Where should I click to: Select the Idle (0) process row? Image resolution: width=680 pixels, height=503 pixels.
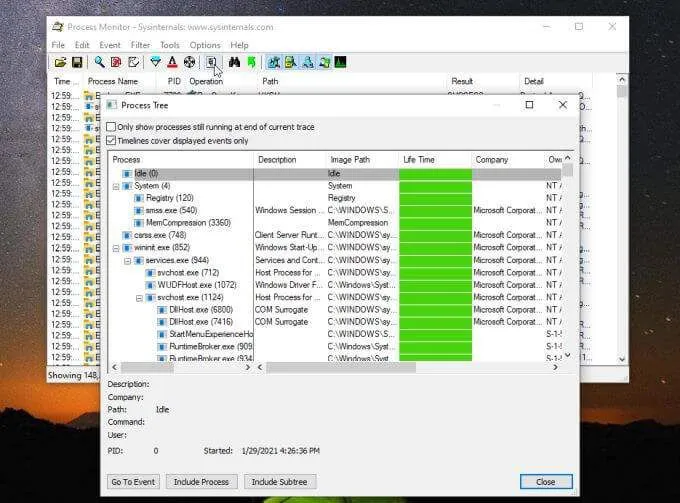point(334,174)
